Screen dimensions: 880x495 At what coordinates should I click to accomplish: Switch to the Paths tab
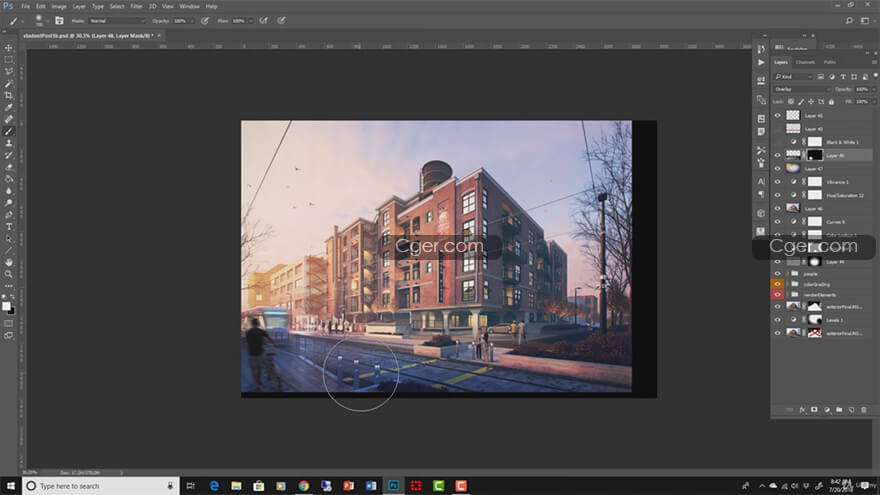[830, 62]
